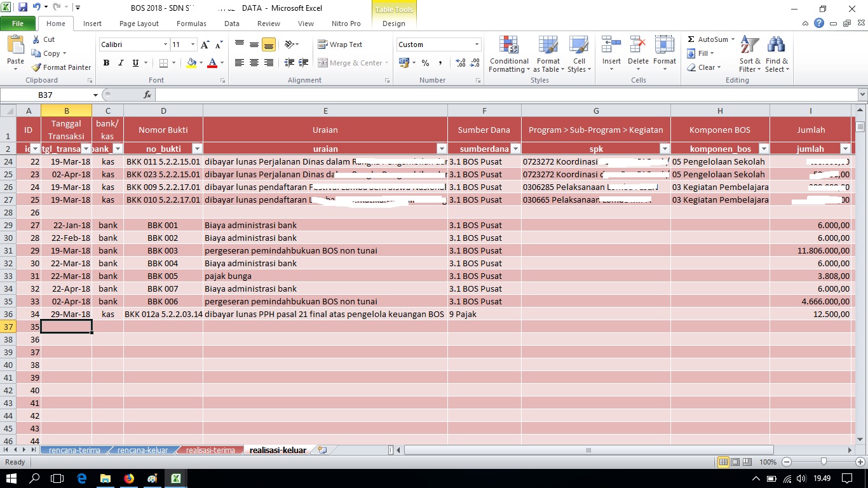Open the Clear menu
The height and width of the screenshot is (488, 868).
tap(704, 67)
